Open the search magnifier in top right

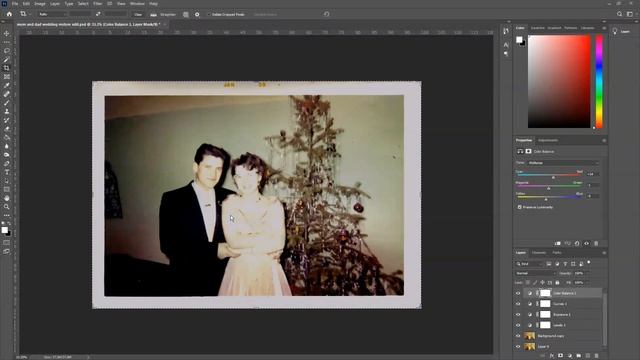(619, 14)
